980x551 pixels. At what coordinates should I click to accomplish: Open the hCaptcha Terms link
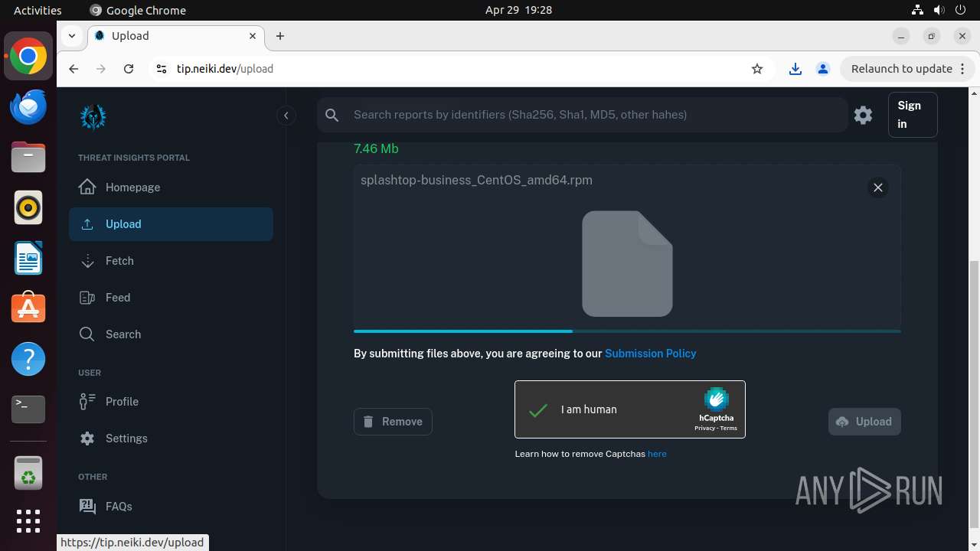point(728,429)
